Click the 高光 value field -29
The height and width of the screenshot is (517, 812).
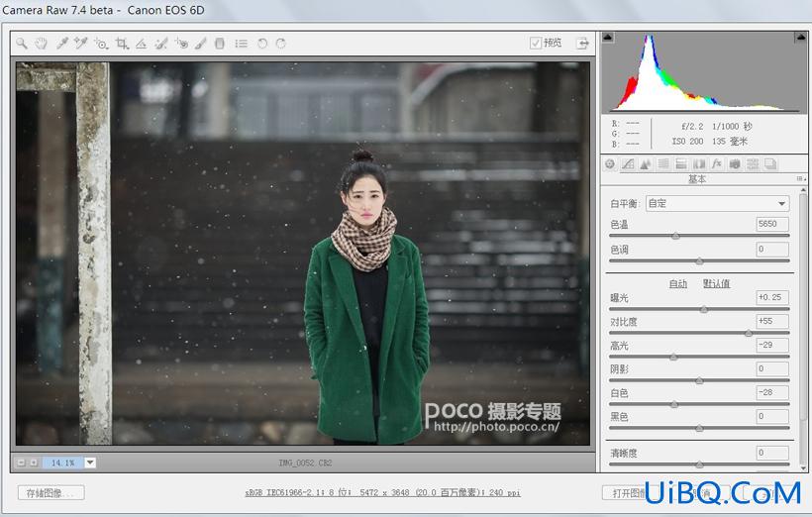click(x=772, y=345)
